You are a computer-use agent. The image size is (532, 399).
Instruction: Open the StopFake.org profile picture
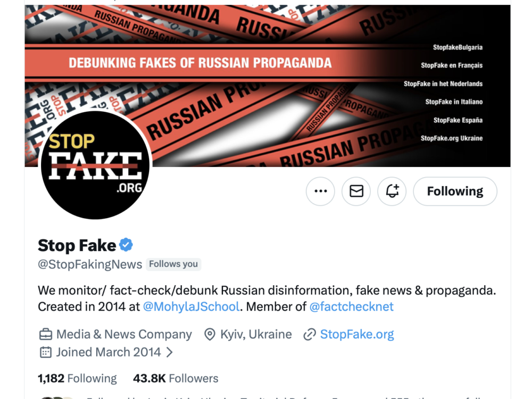click(96, 165)
